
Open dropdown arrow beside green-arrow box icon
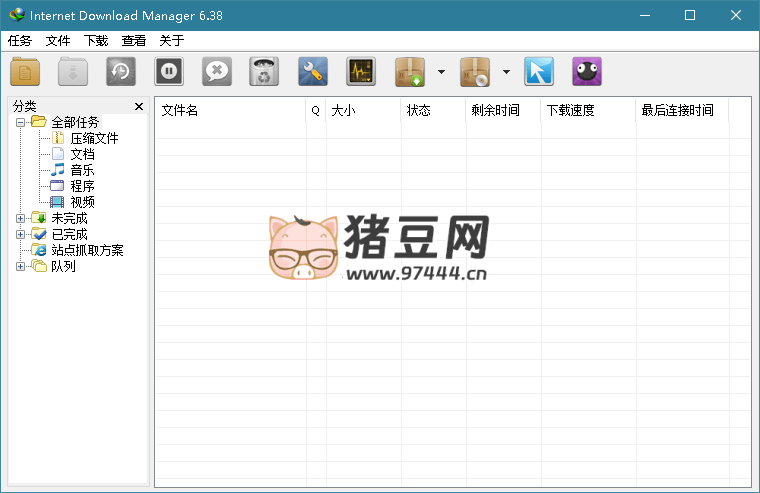pyautogui.click(x=441, y=72)
